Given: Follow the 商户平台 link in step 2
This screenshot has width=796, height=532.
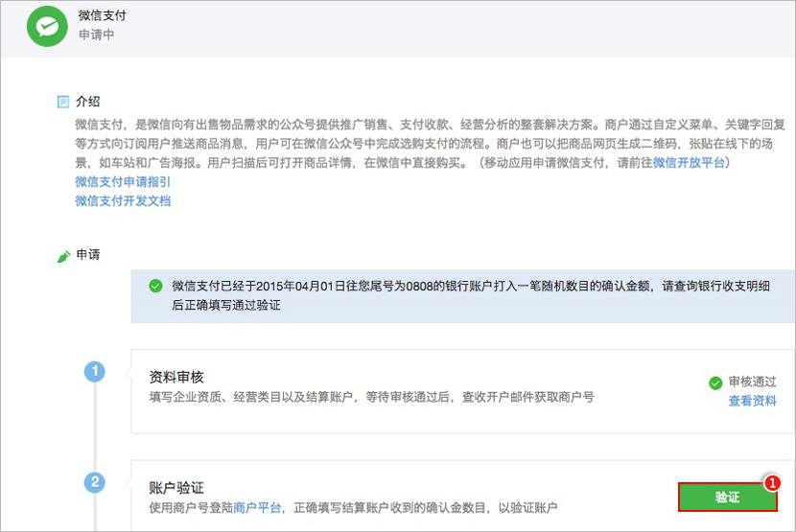Looking at the screenshot, I should pos(257,507).
